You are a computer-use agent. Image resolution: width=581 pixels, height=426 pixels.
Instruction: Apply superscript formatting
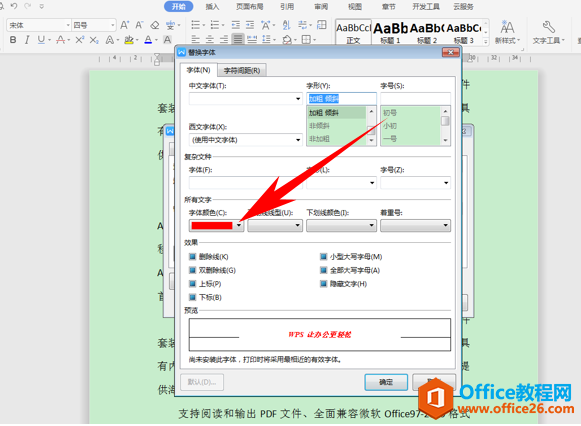(x=80, y=40)
